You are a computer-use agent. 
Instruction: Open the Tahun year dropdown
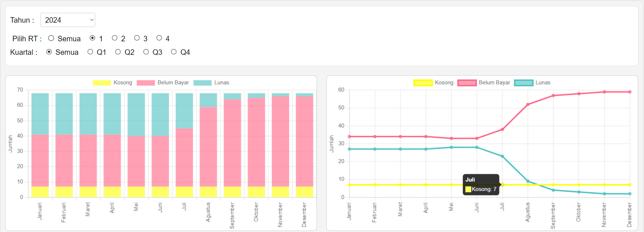tap(67, 20)
